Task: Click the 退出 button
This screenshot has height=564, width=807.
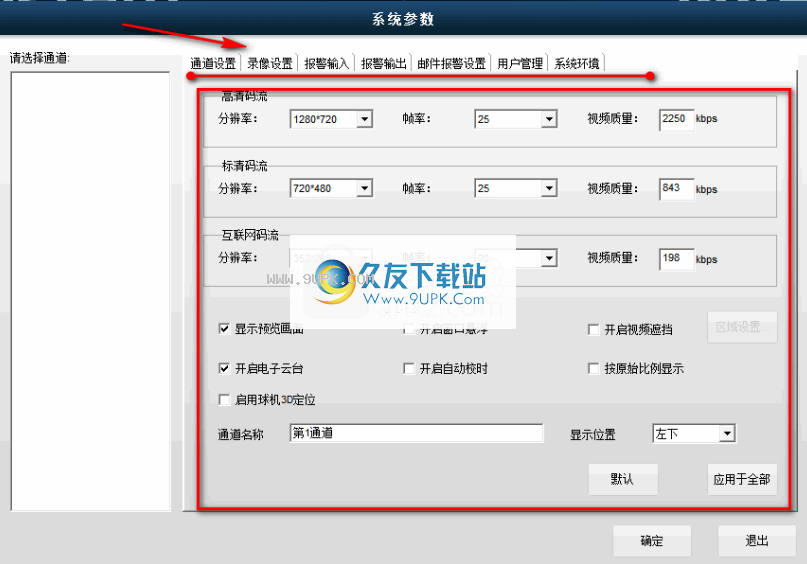Action: click(x=757, y=540)
